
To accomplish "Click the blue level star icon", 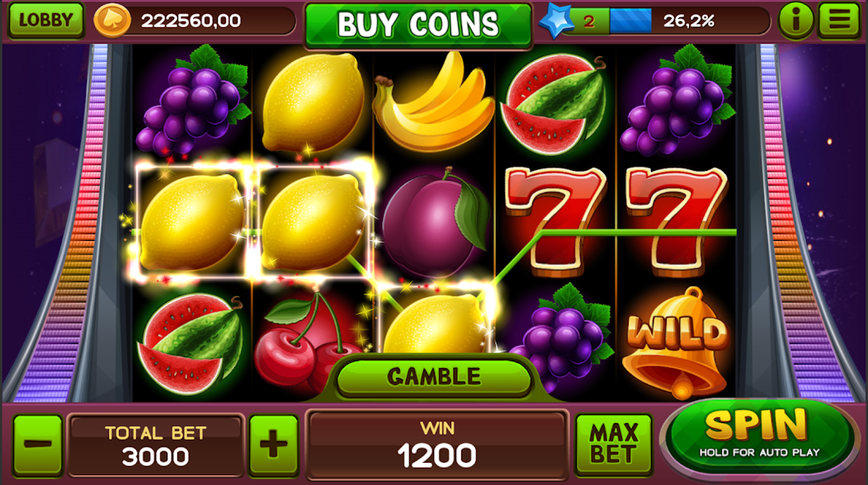I will [556, 21].
